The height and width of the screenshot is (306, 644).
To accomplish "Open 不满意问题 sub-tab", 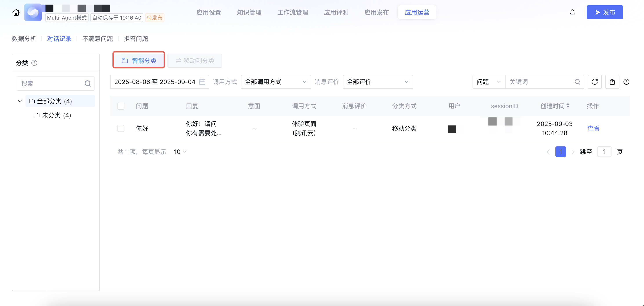I will (x=98, y=39).
